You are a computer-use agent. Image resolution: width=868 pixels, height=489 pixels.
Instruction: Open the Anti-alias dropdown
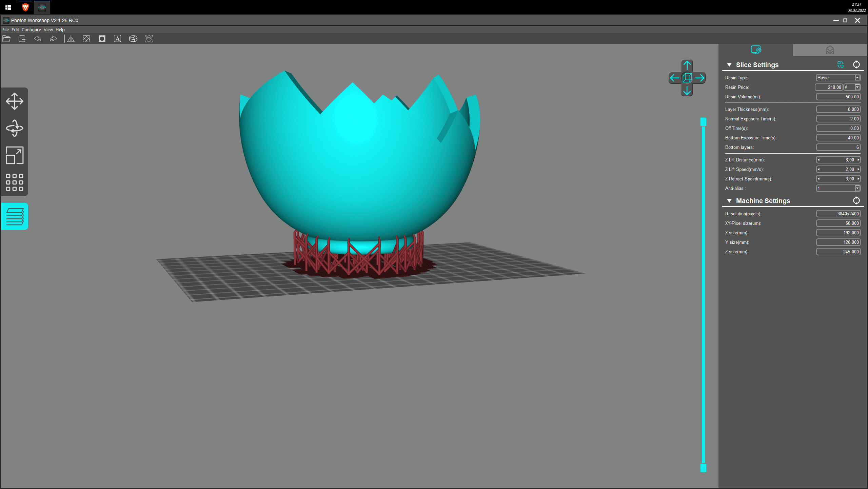[x=857, y=188]
